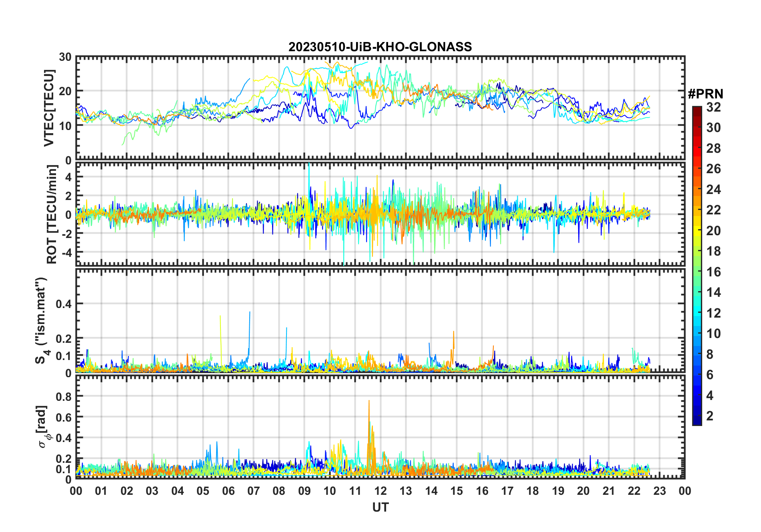Viewport: 761px width, 532px height.
Task: Click the colorbar tick label 2
Action: click(x=710, y=416)
